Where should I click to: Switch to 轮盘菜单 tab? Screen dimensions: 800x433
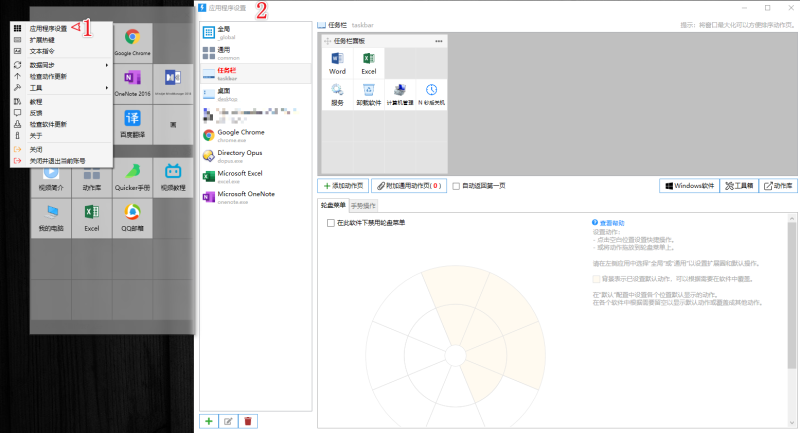click(x=333, y=205)
